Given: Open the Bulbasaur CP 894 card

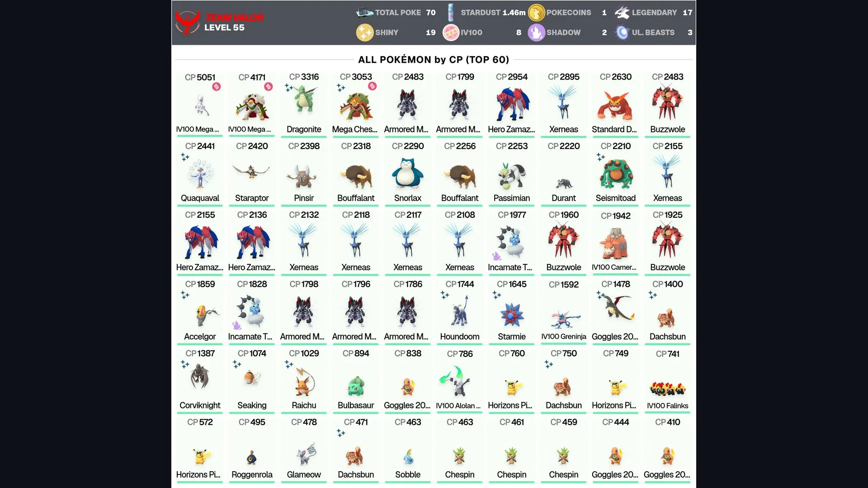Looking at the screenshot, I should pos(356,380).
